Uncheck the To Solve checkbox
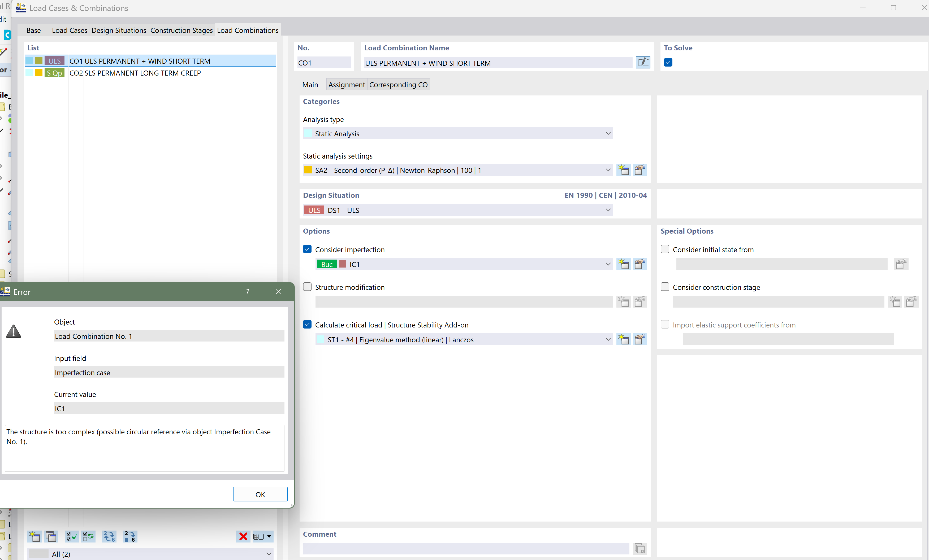 [668, 63]
